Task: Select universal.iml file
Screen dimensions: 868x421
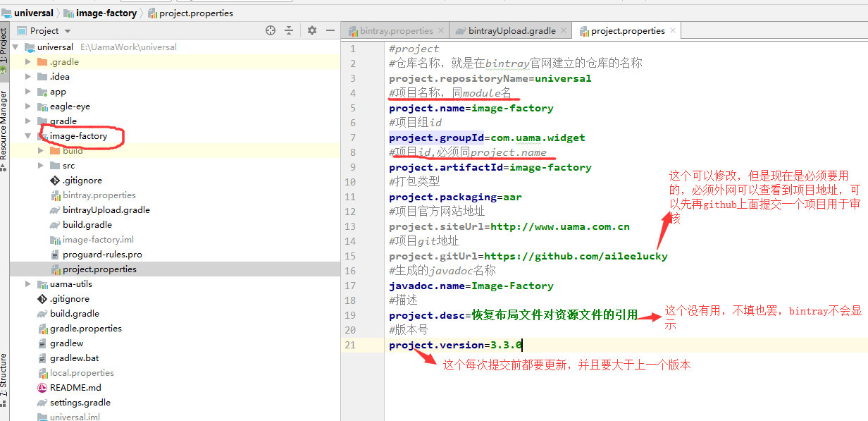Action: point(75,417)
